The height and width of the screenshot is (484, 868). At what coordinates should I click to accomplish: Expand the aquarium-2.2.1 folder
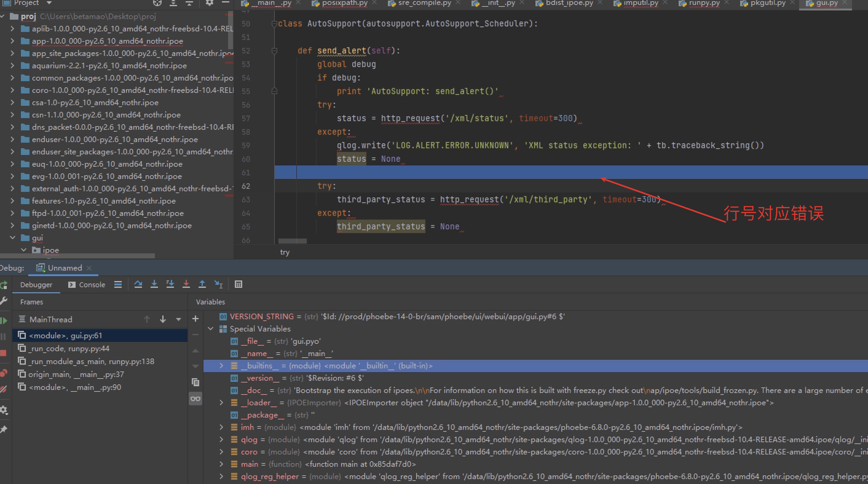click(x=13, y=65)
